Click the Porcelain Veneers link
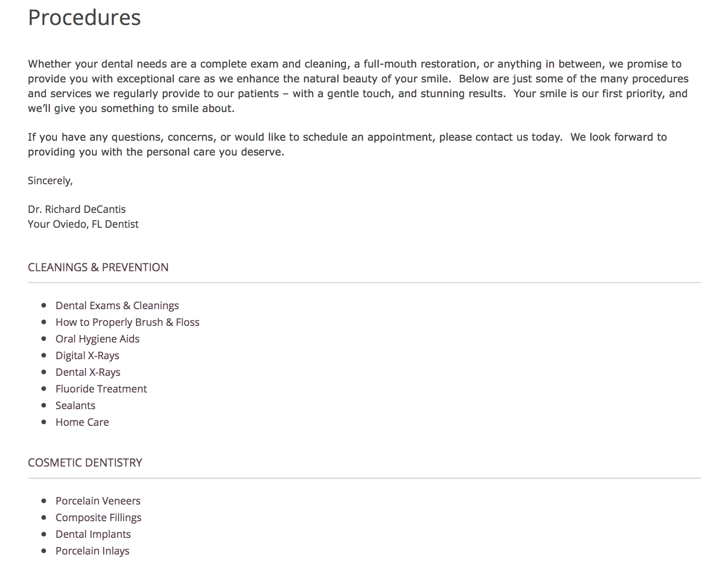 pyautogui.click(x=98, y=501)
